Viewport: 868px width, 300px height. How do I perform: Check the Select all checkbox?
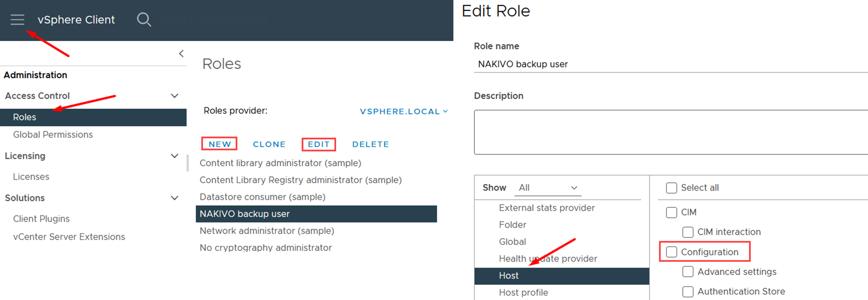[671, 188]
